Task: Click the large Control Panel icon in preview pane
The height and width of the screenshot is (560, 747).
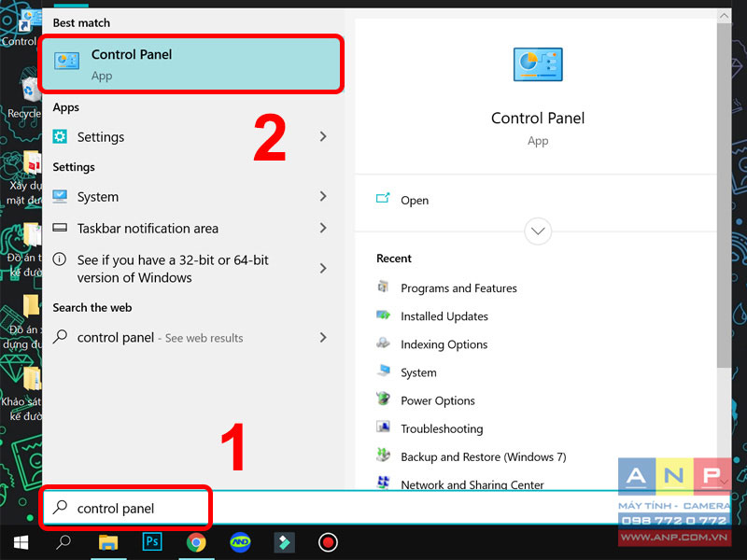Action: pyautogui.click(x=538, y=64)
